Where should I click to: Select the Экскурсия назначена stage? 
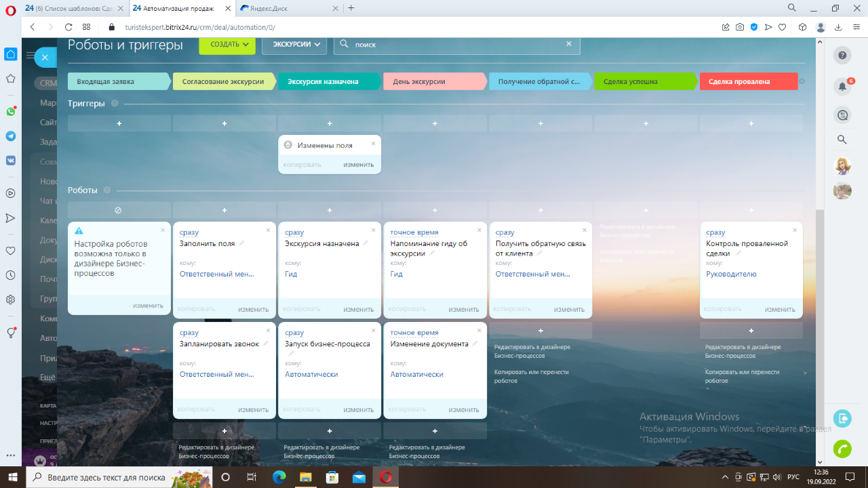[x=329, y=81]
